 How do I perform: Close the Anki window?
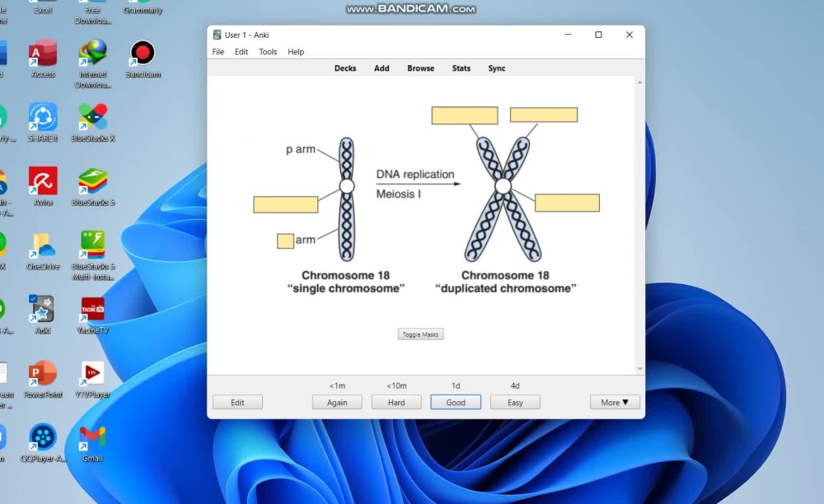click(x=629, y=35)
